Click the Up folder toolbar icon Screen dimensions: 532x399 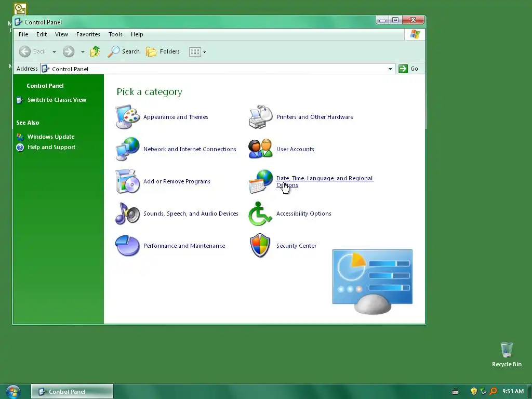95,51
